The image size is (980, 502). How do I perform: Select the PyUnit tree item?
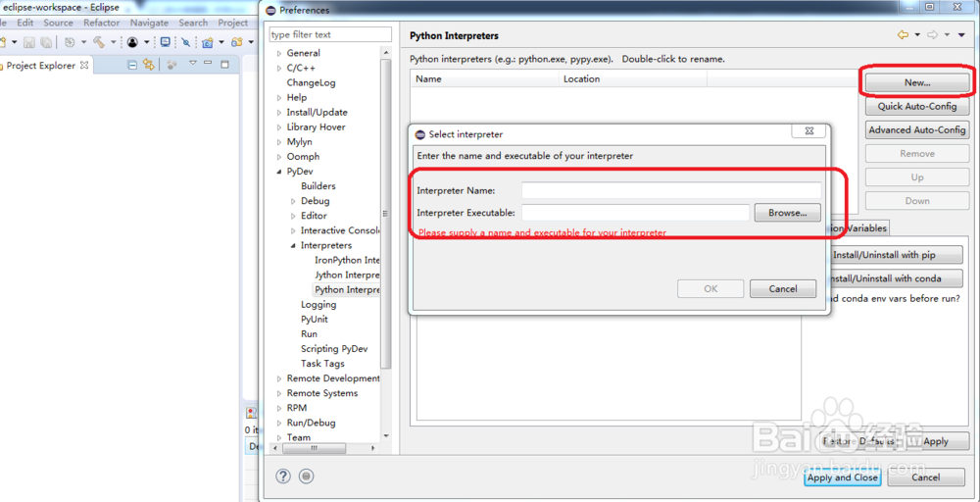tap(315, 319)
